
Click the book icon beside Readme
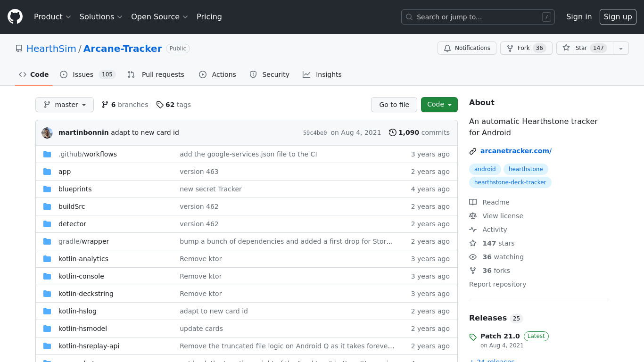click(473, 202)
